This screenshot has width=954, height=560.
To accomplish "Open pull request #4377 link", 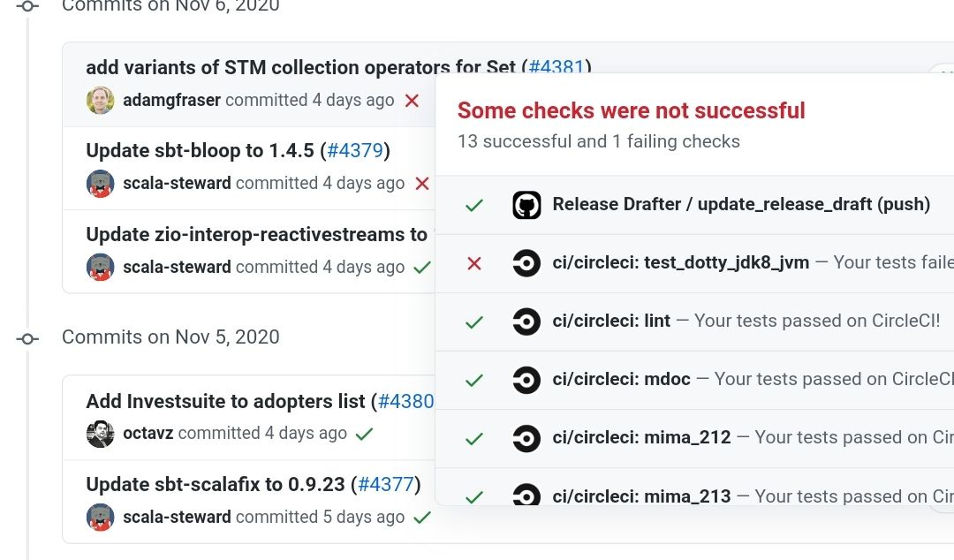I will [386, 484].
